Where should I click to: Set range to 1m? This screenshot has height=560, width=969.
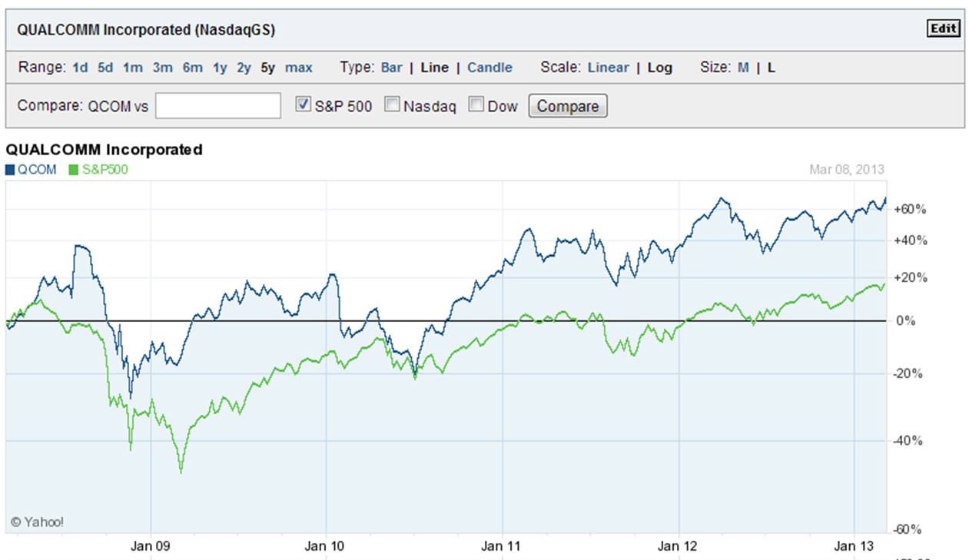point(133,68)
